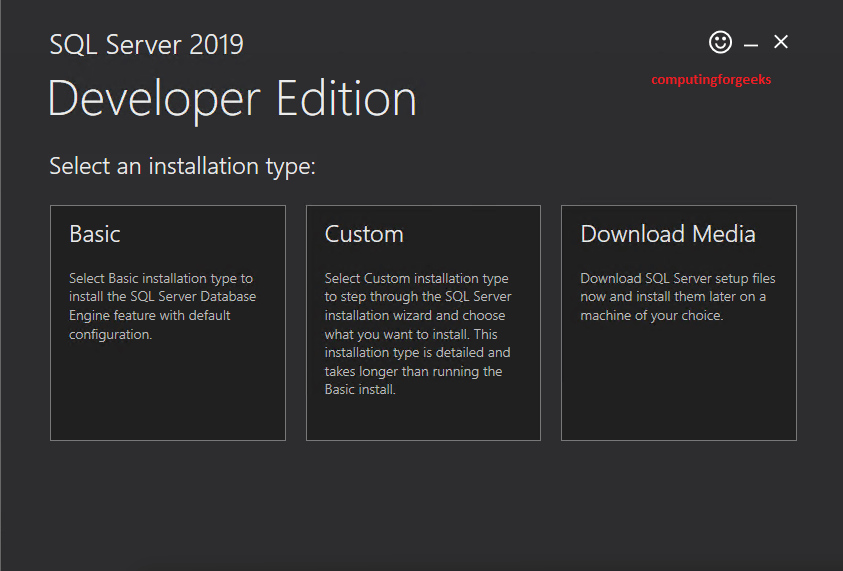Click the smiley feedback icon
Image resolution: width=843 pixels, height=571 pixels.
coord(720,42)
